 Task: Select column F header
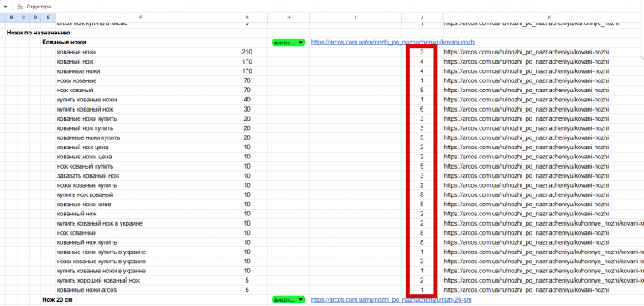(141, 18)
